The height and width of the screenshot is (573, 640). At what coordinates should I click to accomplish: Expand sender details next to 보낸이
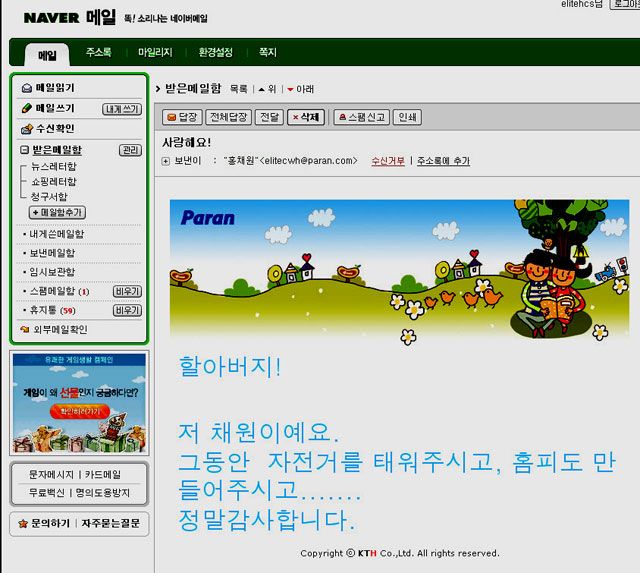click(165, 161)
